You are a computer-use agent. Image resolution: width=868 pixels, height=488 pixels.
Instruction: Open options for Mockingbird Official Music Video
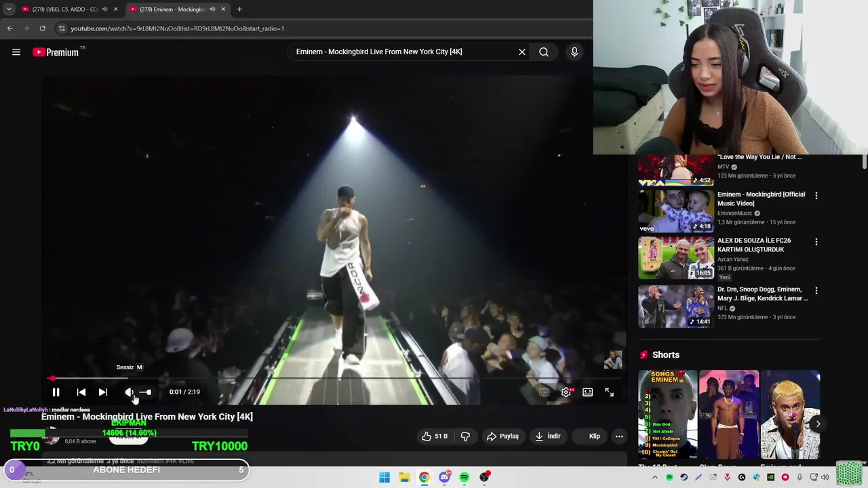pyautogui.click(x=816, y=195)
